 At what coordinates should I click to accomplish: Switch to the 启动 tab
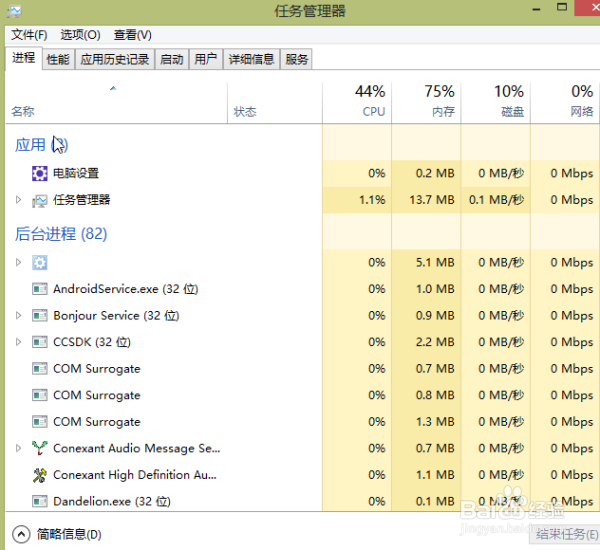click(x=171, y=59)
